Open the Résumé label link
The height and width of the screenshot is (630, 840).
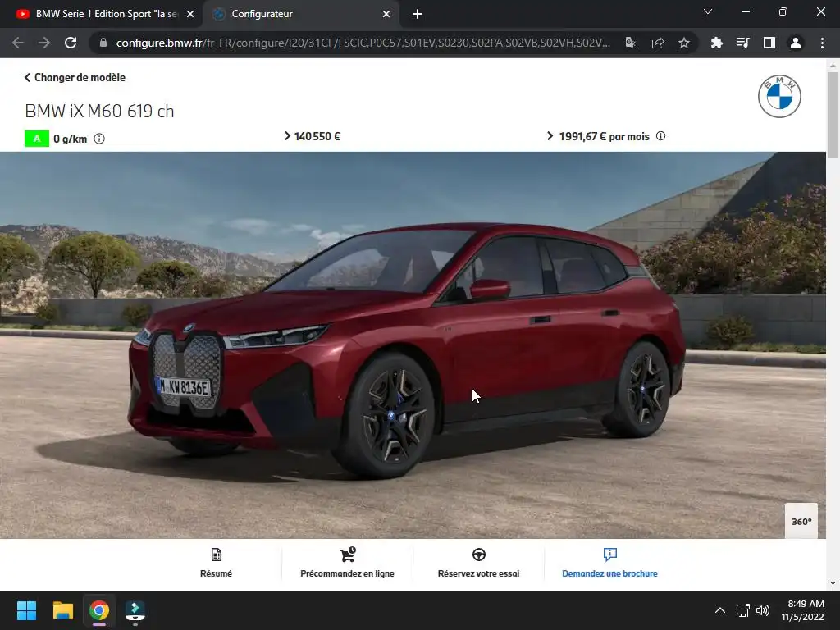coord(216,573)
